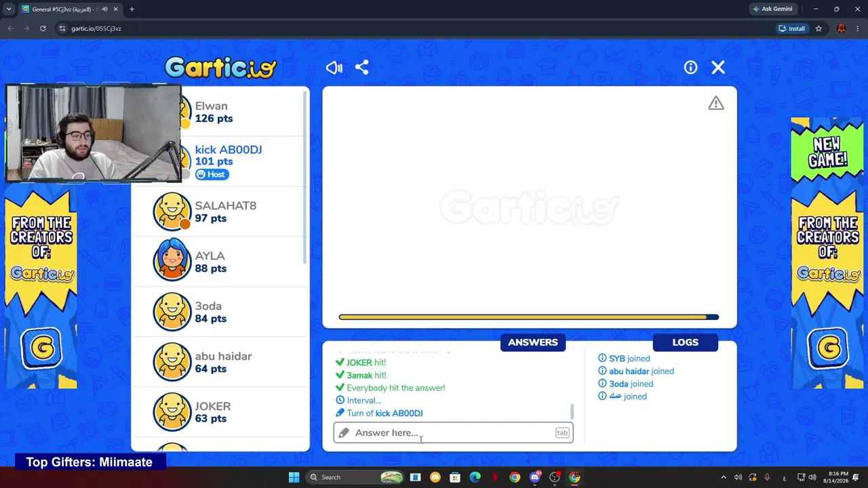Click 3oda's name in player list
This screenshot has width=868, height=488.
click(x=208, y=306)
